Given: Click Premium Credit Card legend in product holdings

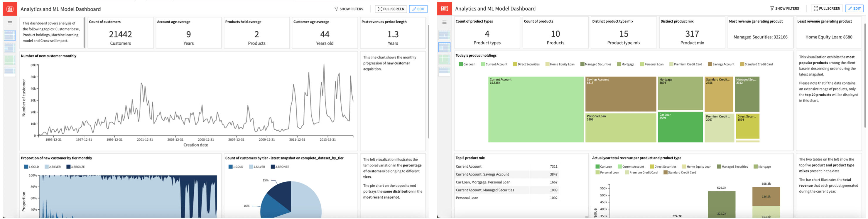Looking at the screenshot, I should point(686,64).
